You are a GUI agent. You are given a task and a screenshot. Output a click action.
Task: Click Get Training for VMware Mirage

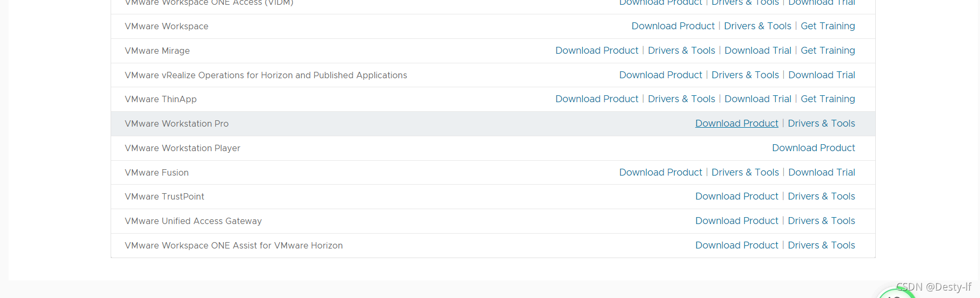point(828,51)
